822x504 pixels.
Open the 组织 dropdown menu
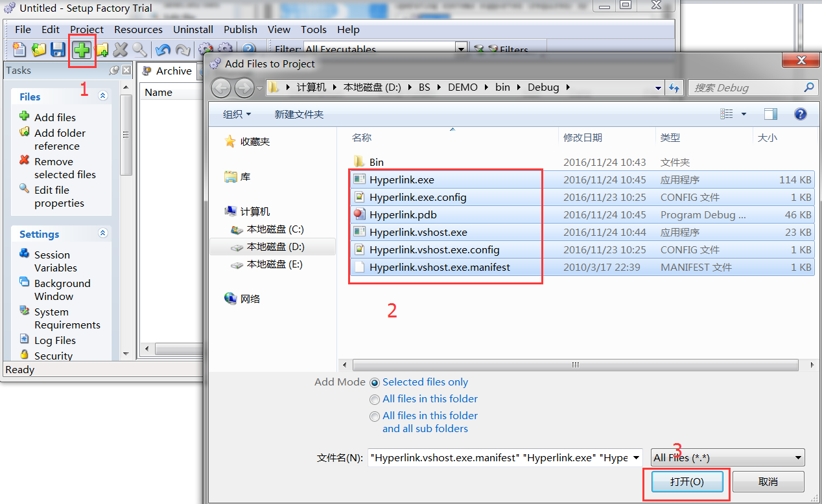point(237,114)
